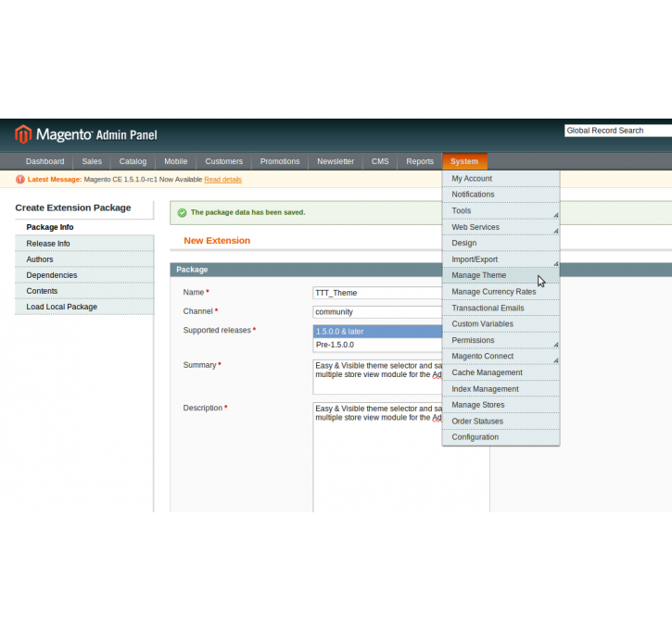Open Manage Stores entry
Image resolution: width=672 pixels, height=630 pixels.
point(501,405)
